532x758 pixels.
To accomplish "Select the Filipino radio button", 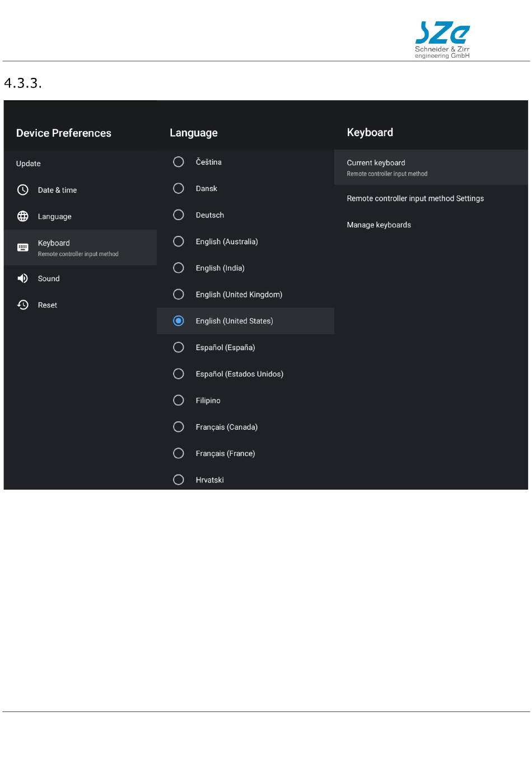I will point(179,401).
